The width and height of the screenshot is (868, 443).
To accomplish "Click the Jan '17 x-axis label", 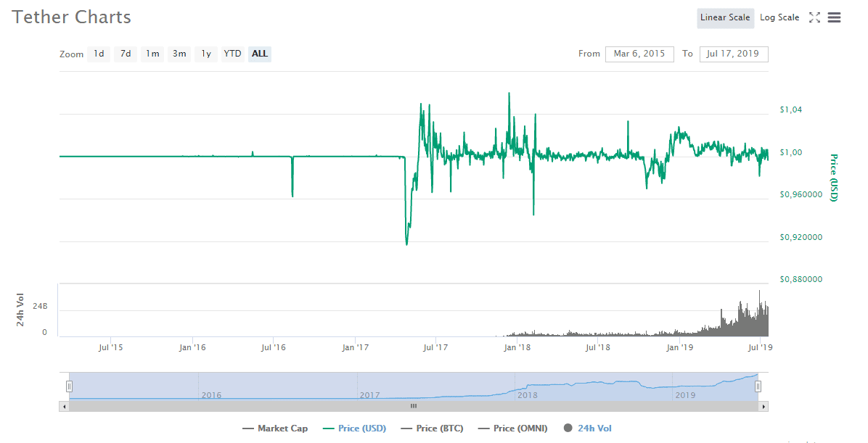I will [x=355, y=347].
